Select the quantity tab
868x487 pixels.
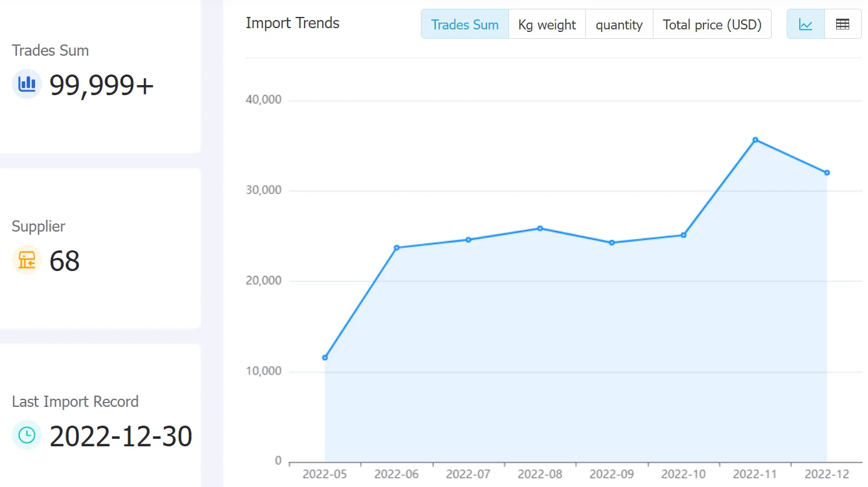pyautogui.click(x=619, y=24)
